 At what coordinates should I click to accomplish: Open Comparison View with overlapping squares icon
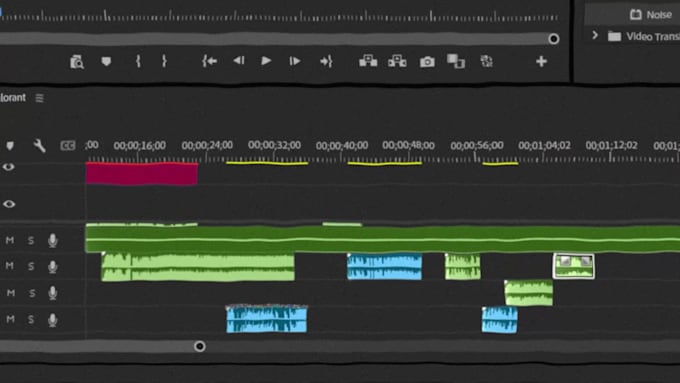456,61
